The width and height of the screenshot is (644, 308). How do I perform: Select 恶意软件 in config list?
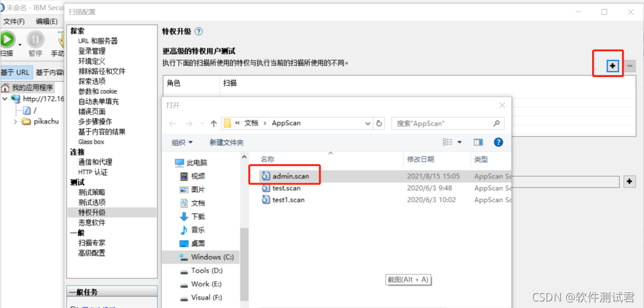91,223
